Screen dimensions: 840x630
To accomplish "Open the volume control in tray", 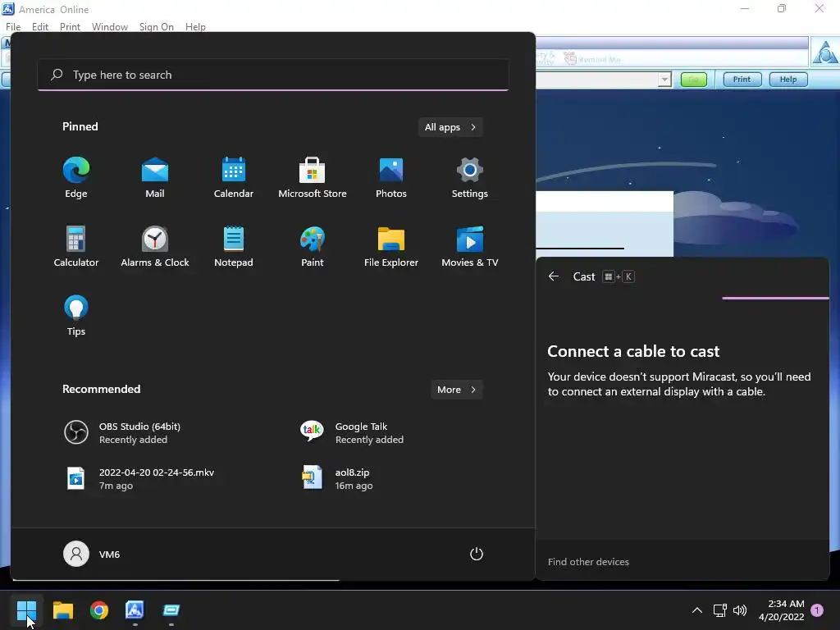I will 740,610.
